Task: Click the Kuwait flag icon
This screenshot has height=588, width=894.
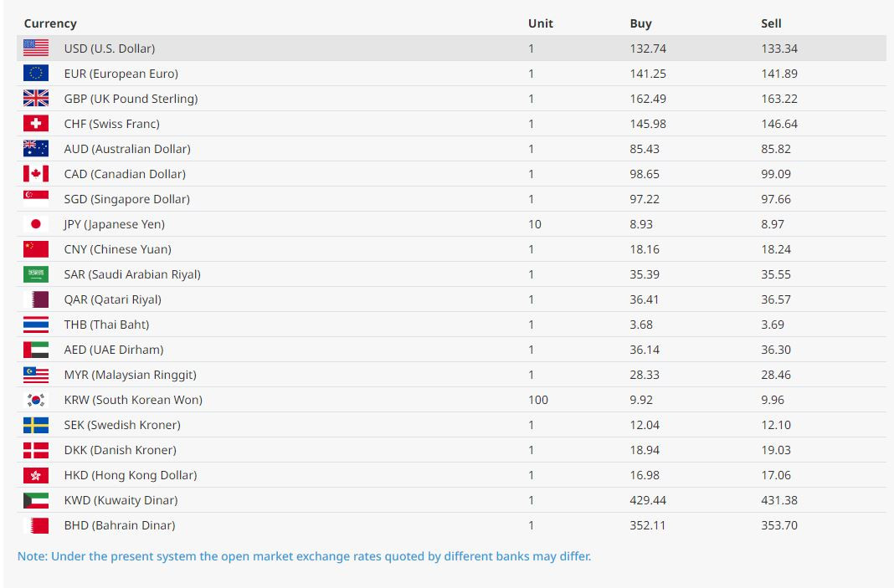Action: [x=36, y=500]
